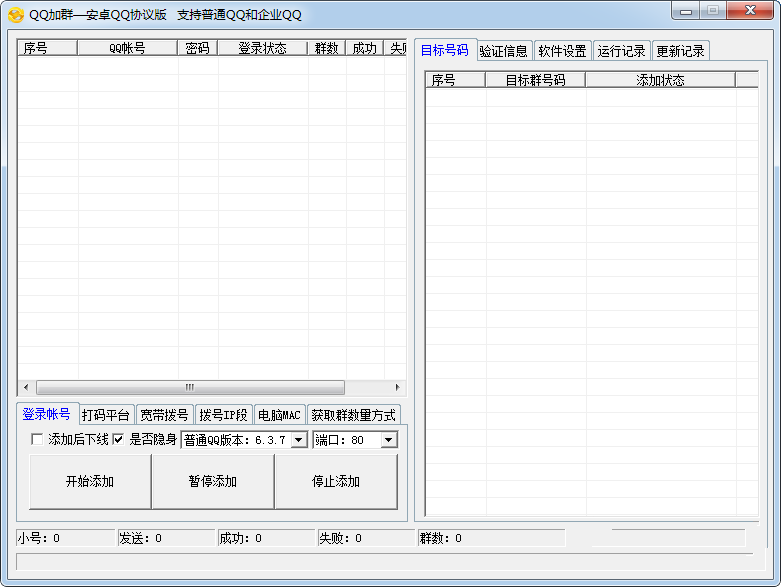Click the 失败: 0 status field
The height and width of the screenshot is (587, 781).
click(x=367, y=538)
